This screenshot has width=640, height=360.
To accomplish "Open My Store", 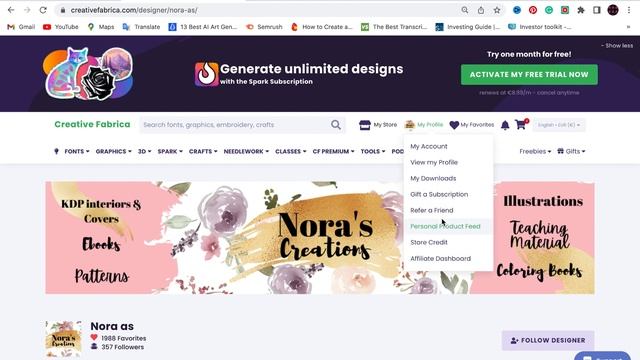I will tap(378, 125).
